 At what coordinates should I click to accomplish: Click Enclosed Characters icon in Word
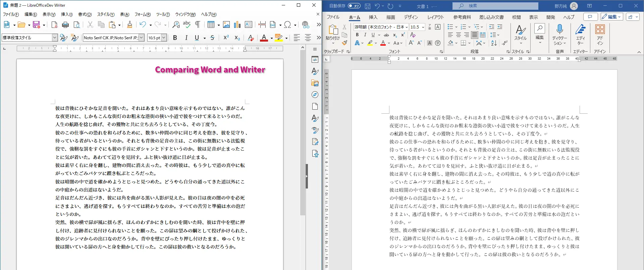[438, 43]
